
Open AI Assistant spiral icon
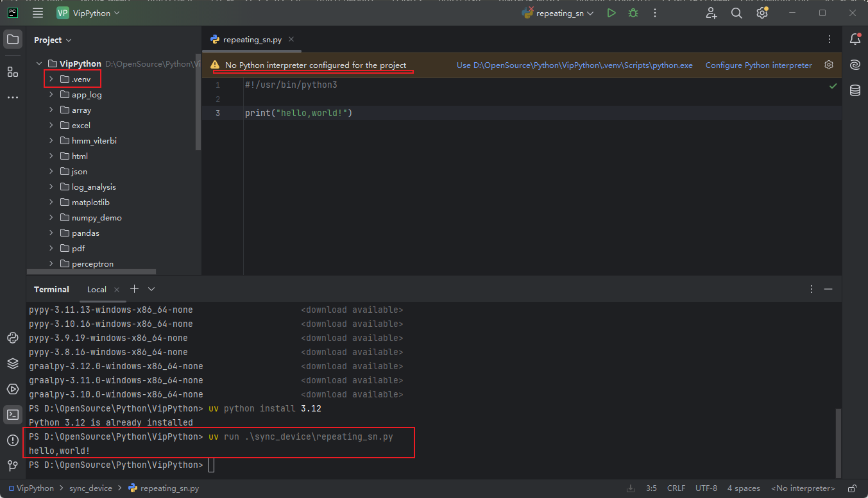coord(855,65)
